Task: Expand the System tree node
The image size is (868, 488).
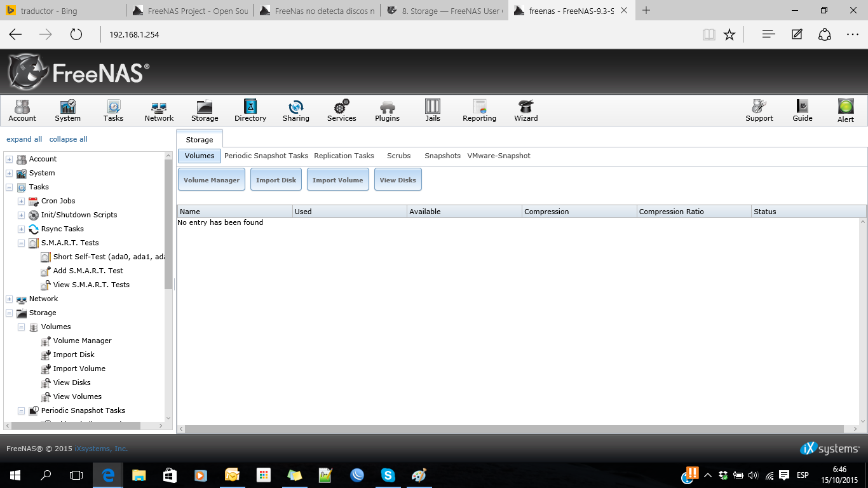Action: (10, 173)
